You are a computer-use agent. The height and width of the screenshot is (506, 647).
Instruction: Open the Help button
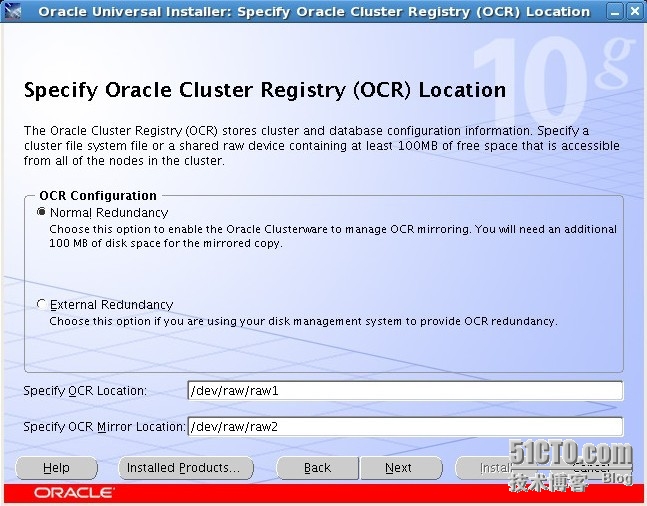coord(57,468)
